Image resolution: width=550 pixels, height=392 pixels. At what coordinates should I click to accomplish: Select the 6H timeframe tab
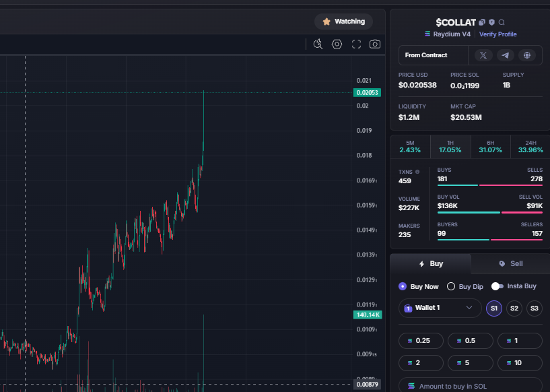[490, 146]
